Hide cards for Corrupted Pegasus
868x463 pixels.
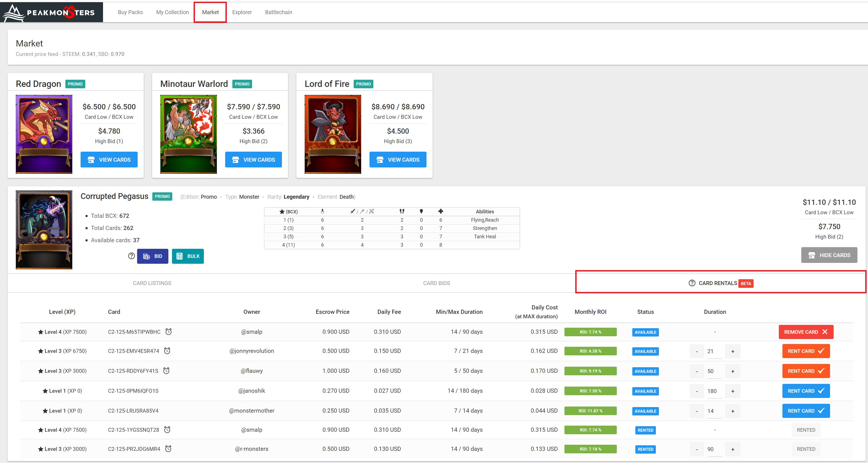point(829,255)
